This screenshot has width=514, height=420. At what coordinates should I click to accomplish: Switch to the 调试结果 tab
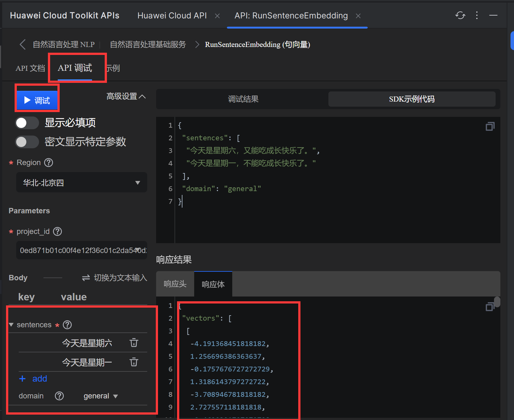pos(243,99)
